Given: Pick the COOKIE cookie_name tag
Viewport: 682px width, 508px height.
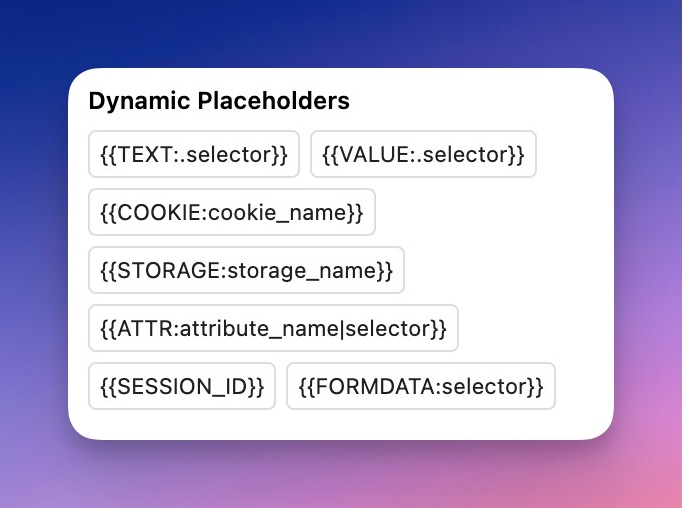Looking at the screenshot, I should pyautogui.click(x=232, y=212).
